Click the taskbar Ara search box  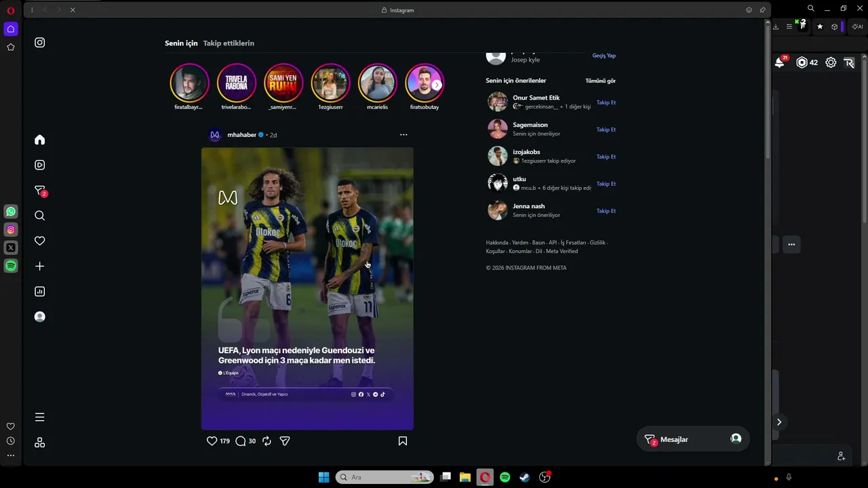[385, 477]
